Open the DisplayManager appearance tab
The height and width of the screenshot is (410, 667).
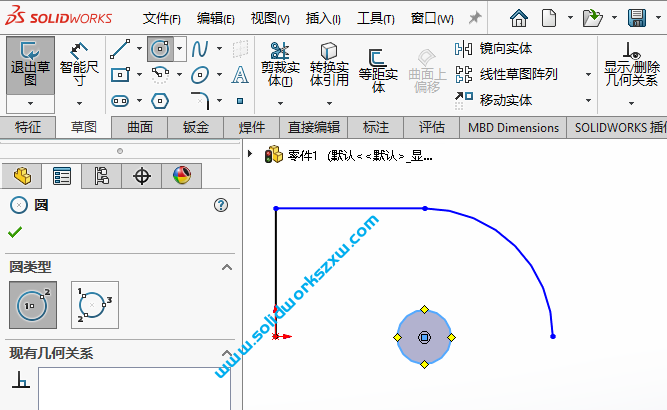click(x=181, y=176)
